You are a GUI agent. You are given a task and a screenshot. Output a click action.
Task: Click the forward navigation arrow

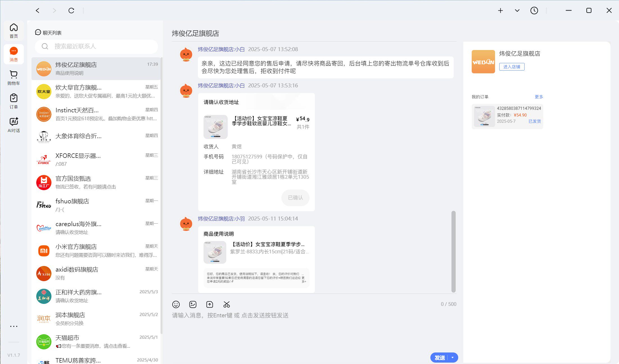pos(54,10)
